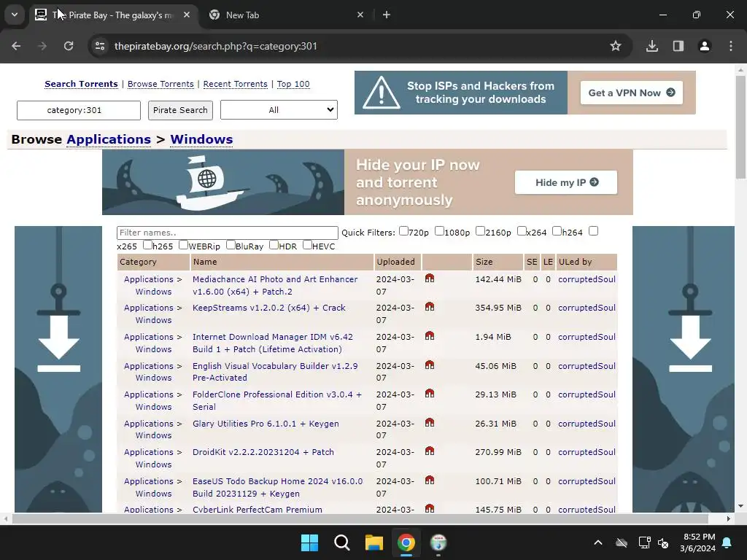Open taskbar Search

(341, 542)
